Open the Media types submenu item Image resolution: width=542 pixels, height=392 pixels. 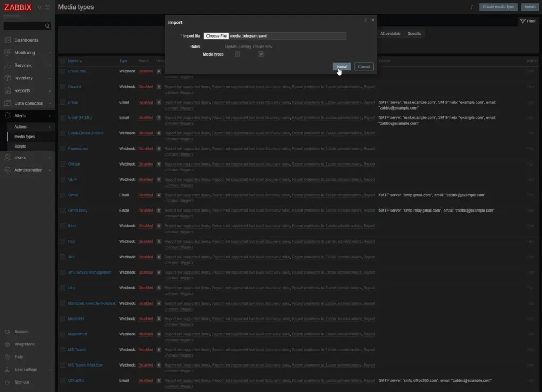pyautogui.click(x=24, y=136)
